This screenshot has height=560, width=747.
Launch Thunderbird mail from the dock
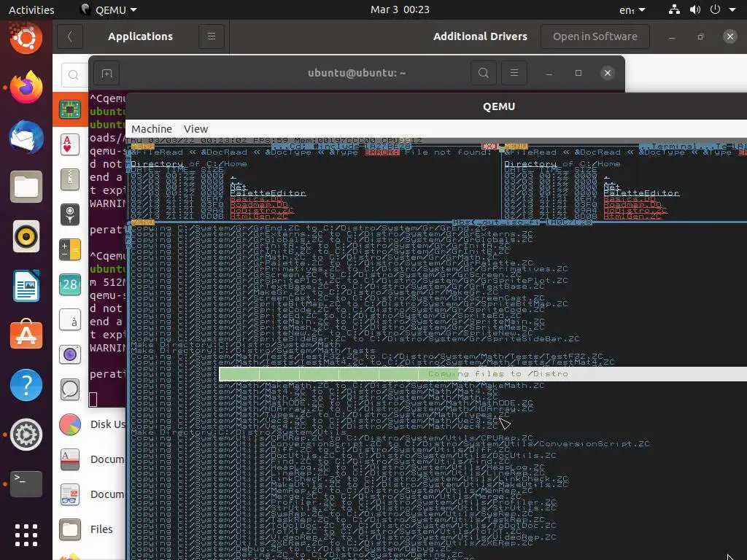pos(26,136)
